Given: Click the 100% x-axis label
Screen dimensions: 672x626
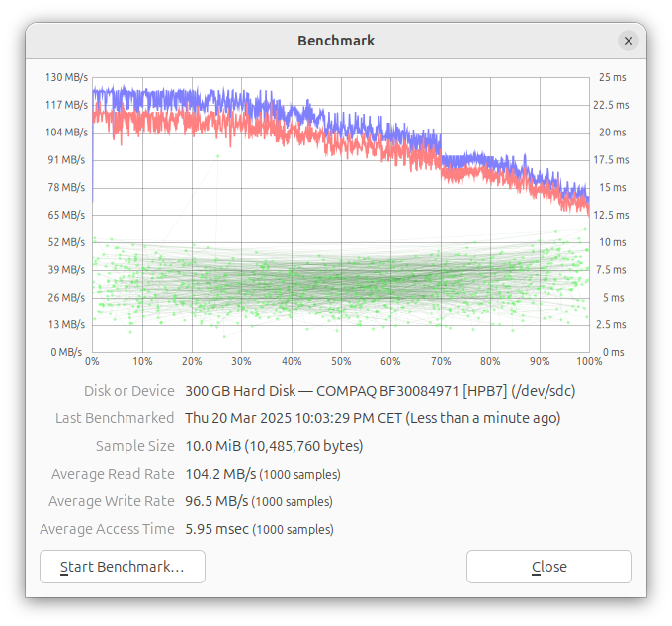Looking at the screenshot, I should point(589,361).
